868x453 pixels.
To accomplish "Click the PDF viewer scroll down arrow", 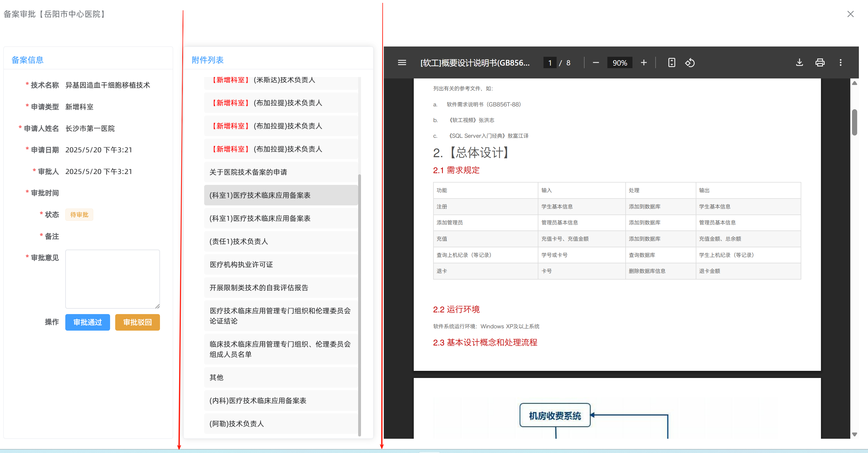I will tap(854, 434).
